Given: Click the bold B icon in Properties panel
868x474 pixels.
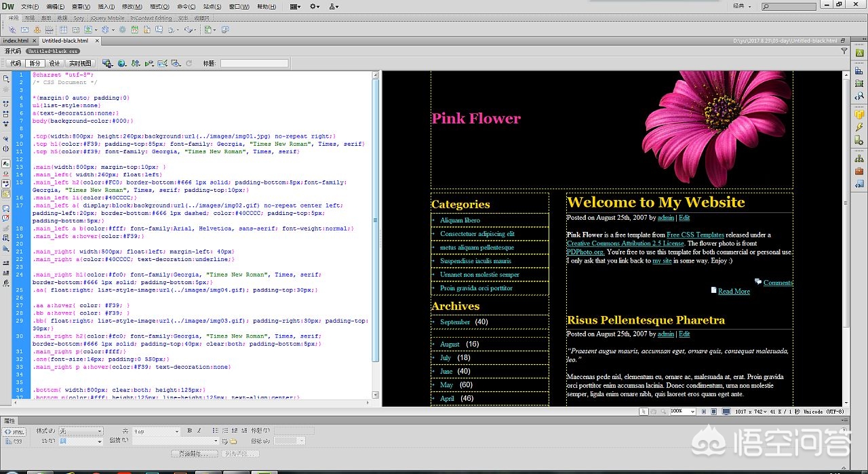Looking at the screenshot, I should coord(189,431).
